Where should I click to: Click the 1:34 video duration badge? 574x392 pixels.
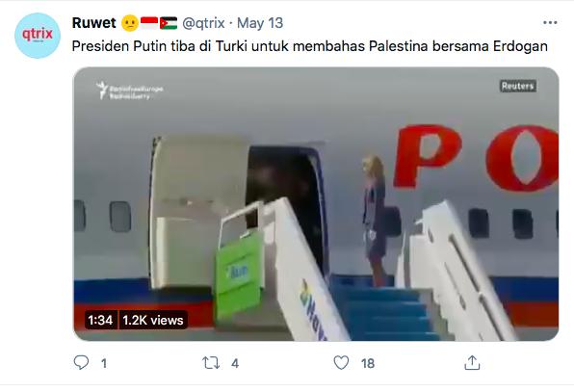coord(100,321)
